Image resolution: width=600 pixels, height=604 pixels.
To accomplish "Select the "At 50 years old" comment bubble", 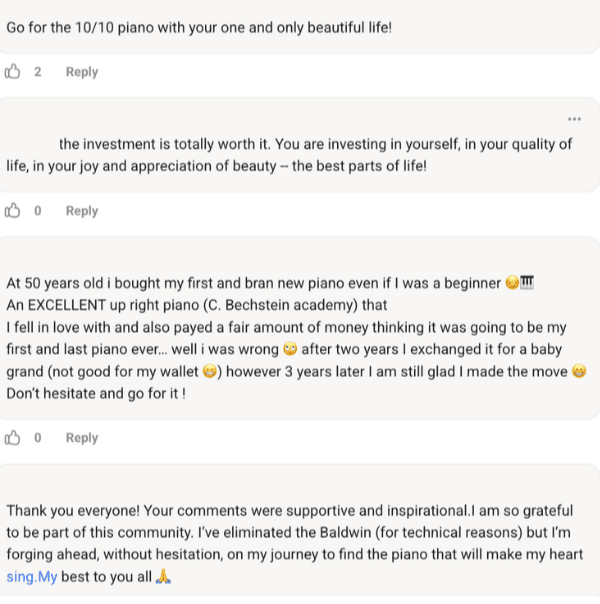I will [x=300, y=328].
